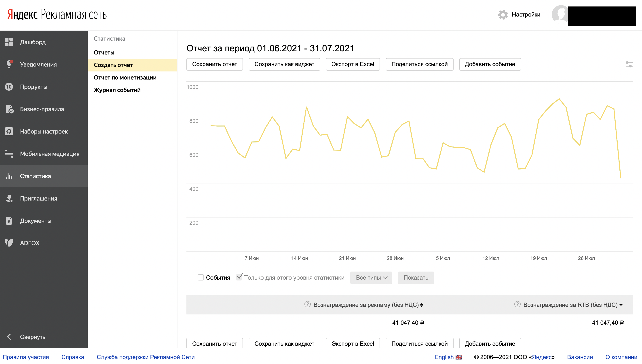Click the Documents ruble file icon
Image resolution: width=642 pixels, height=364 pixels.
pos(9,220)
